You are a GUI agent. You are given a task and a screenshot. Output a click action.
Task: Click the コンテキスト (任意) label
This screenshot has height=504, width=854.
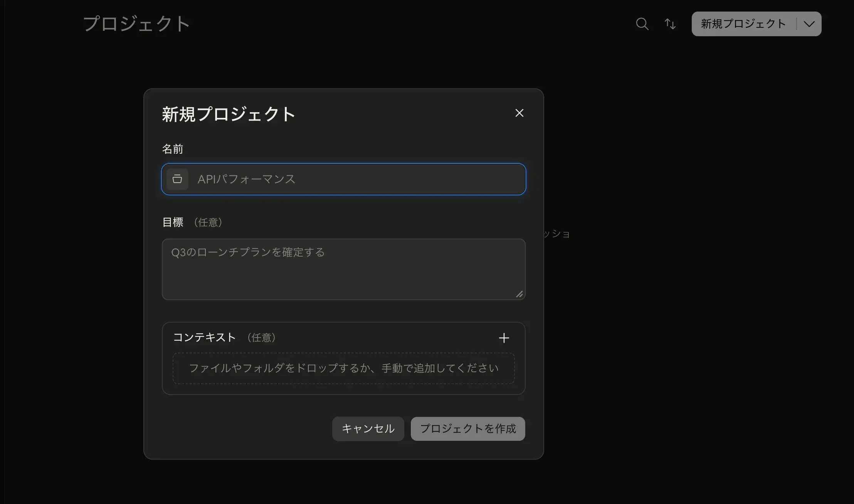(x=225, y=338)
